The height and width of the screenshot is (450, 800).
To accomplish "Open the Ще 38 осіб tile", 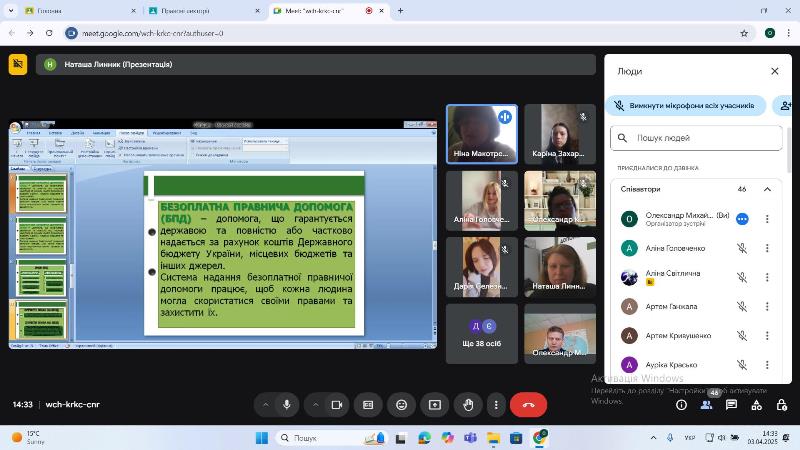I will click(x=483, y=334).
